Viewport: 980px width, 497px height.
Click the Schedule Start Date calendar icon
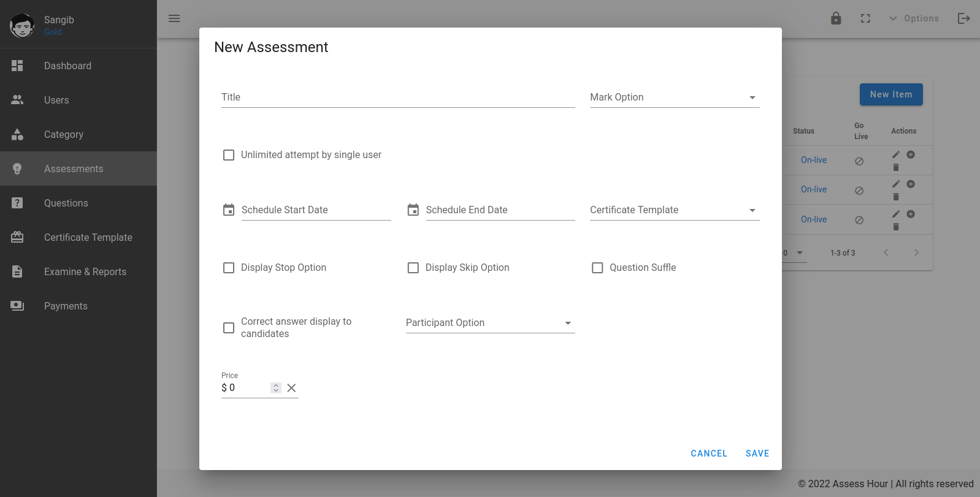229,210
